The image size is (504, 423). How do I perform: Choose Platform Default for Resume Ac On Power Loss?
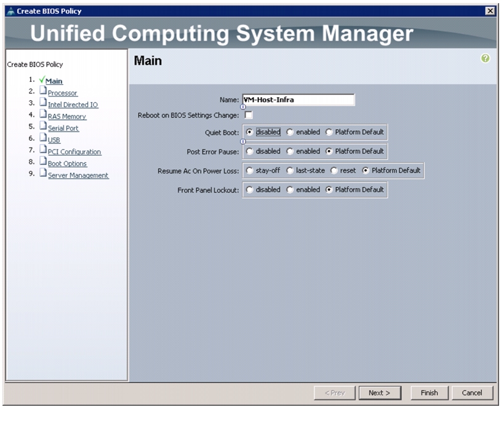tap(366, 170)
